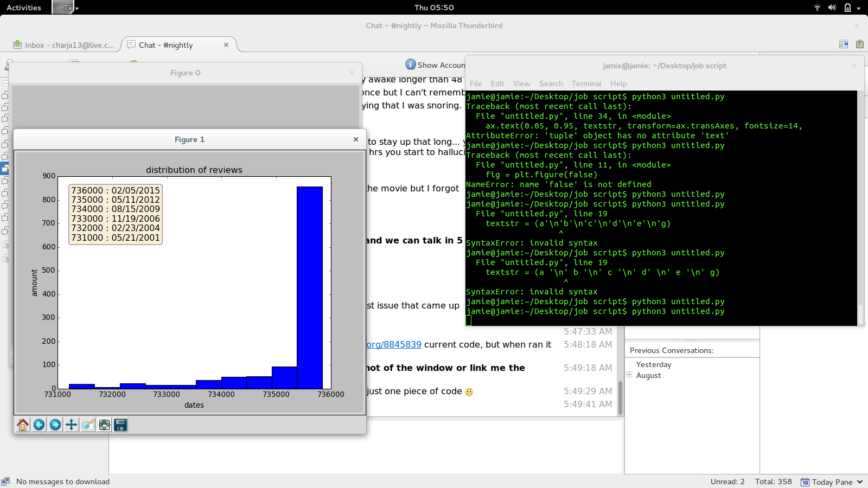Screen dimensions: 868x488
Task: Click the Show Accounts button
Action: click(435, 65)
